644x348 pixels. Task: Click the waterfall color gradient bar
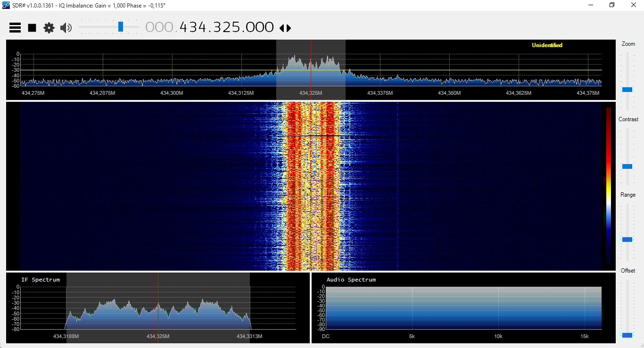[x=609, y=185]
